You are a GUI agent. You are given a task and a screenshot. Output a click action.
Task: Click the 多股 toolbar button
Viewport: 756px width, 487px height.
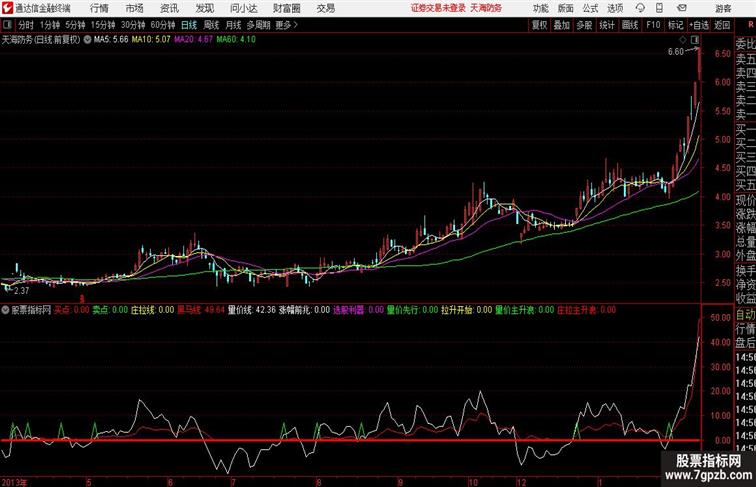pyautogui.click(x=584, y=25)
